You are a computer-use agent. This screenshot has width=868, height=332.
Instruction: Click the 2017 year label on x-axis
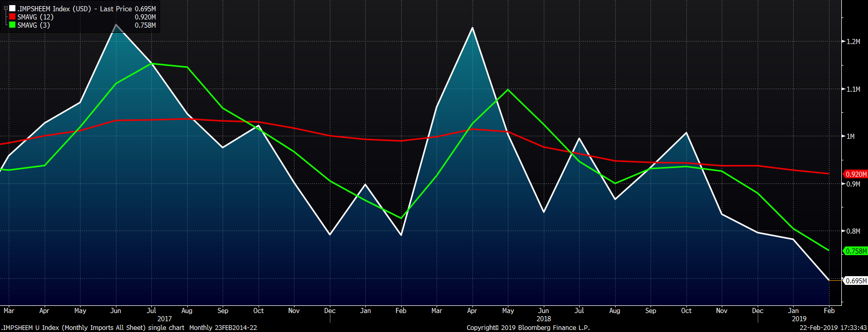point(165,319)
